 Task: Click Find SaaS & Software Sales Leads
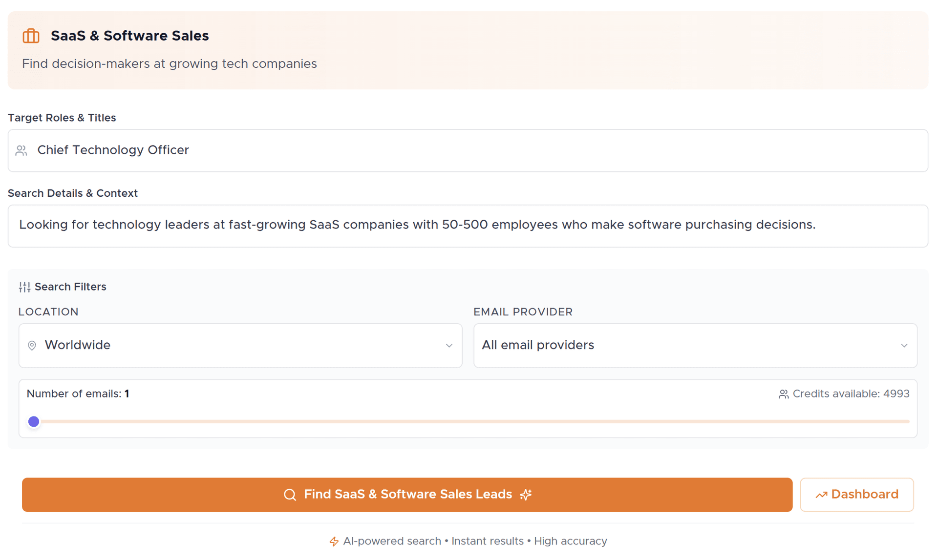coord(407,495)
